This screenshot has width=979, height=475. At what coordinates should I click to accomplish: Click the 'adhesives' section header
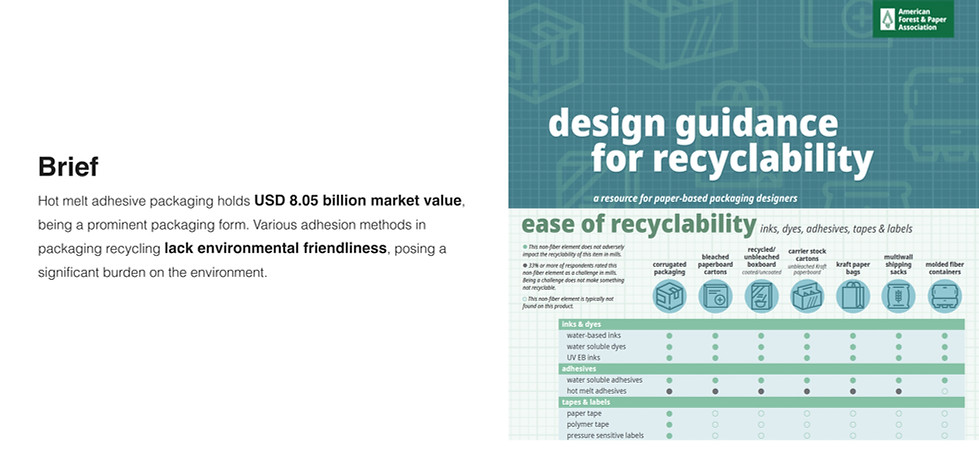761,369
